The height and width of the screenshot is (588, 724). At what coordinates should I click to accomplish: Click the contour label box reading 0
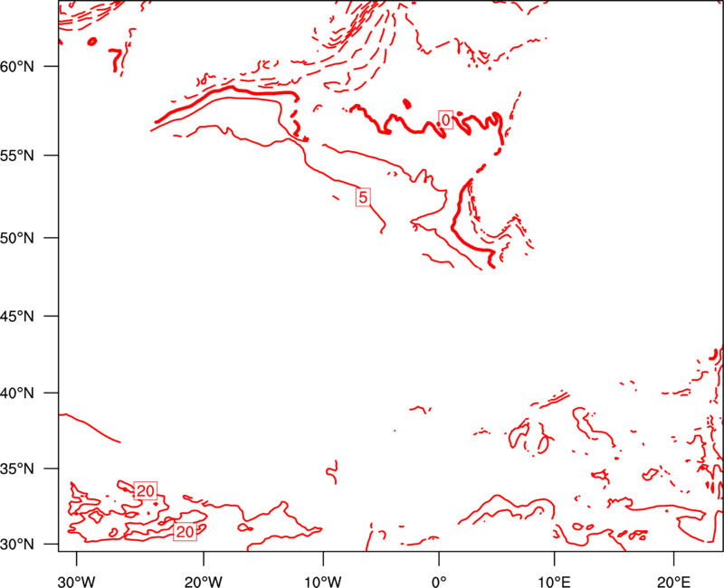tap(445, 120)
